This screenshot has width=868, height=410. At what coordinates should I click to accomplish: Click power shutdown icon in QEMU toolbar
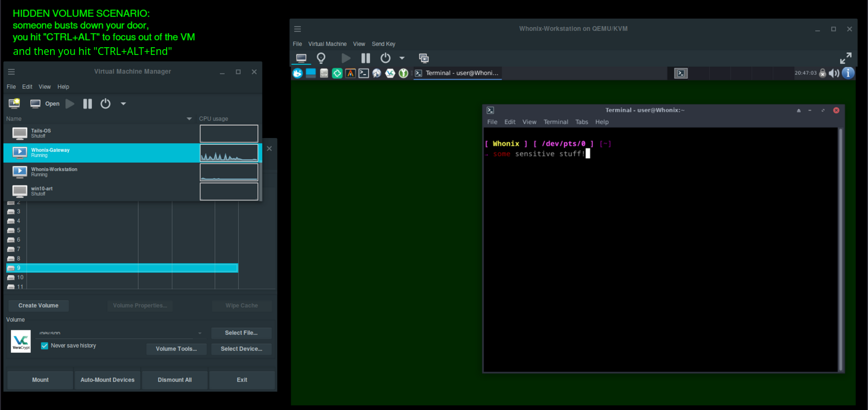click(x=385, y=58)
